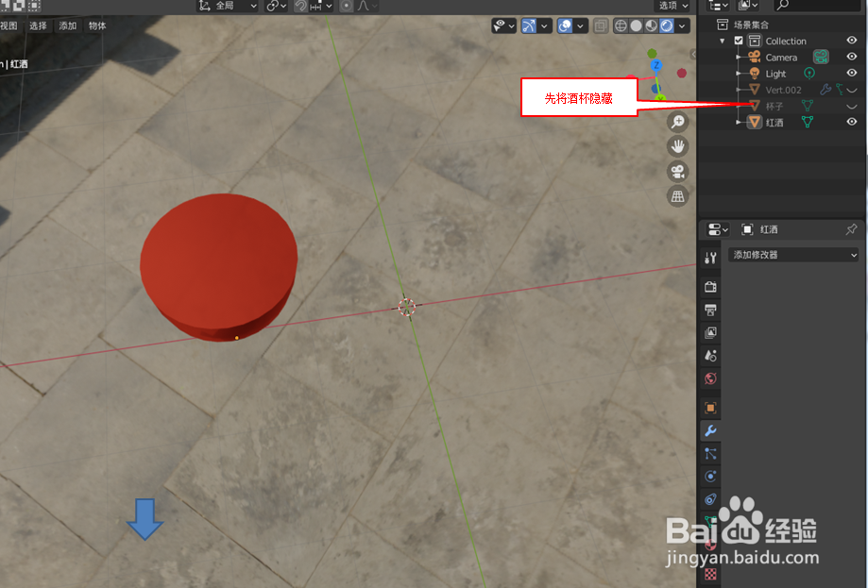Switch to wireframe shading
The width and height of the screenshot is (868, 588).
click(621, 25)
